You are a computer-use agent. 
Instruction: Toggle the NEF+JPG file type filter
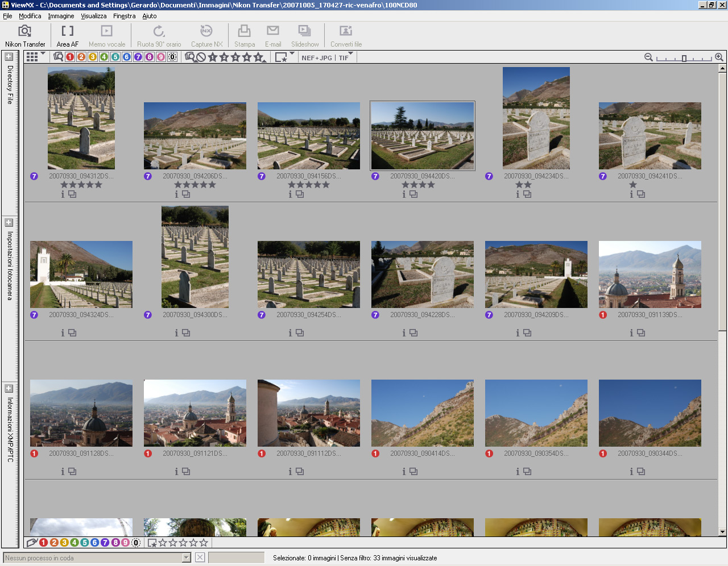pos(317,58)
